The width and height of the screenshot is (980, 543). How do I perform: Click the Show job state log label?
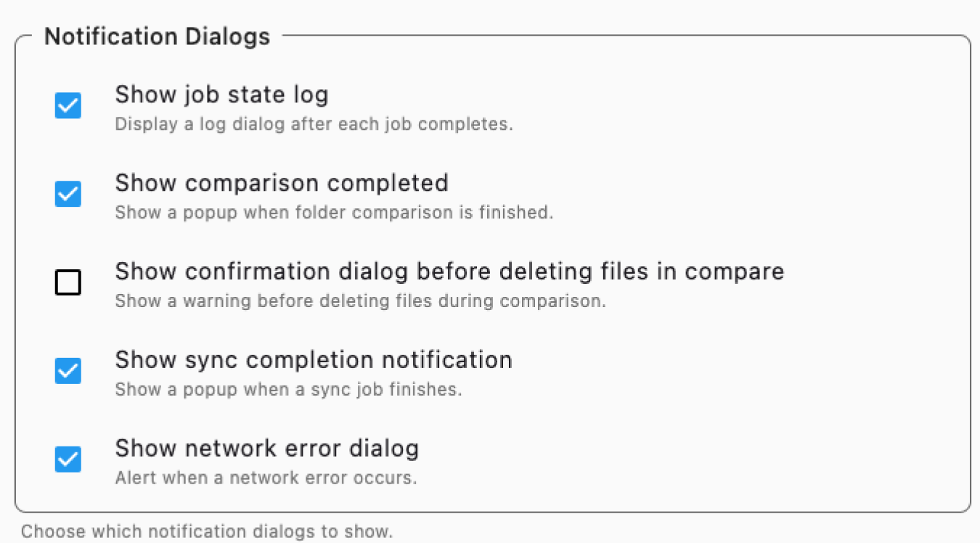221,94
